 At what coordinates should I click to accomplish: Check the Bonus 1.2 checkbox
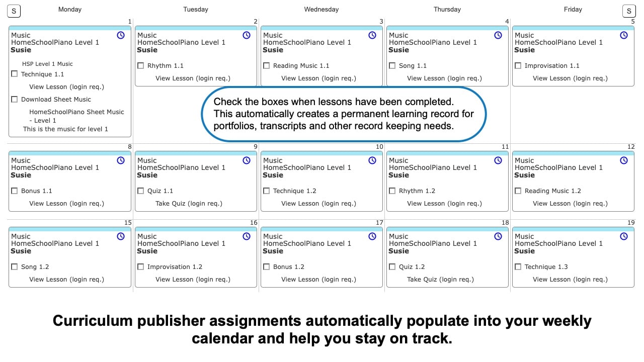tap(267, 266)
